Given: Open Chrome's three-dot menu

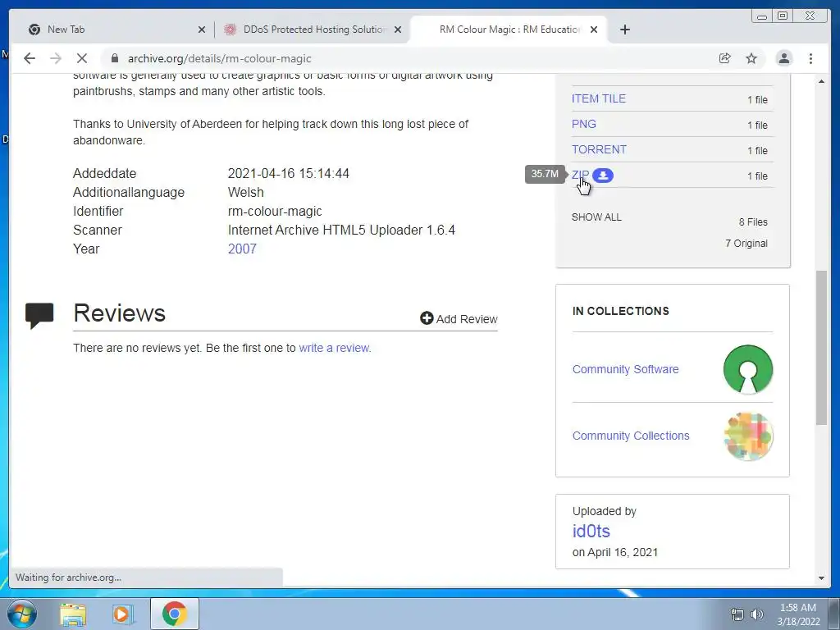Looking at the screenshot, I should (810, 58).
